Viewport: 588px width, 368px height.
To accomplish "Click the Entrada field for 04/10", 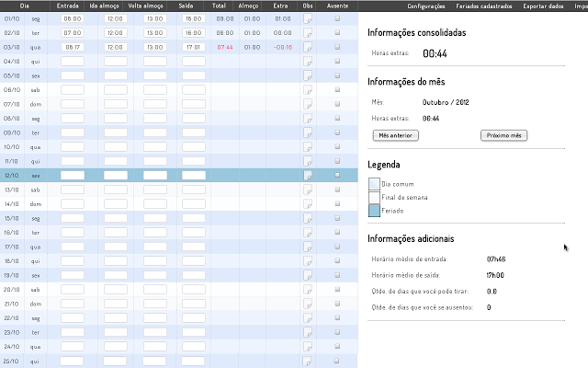I will [73, 61].
